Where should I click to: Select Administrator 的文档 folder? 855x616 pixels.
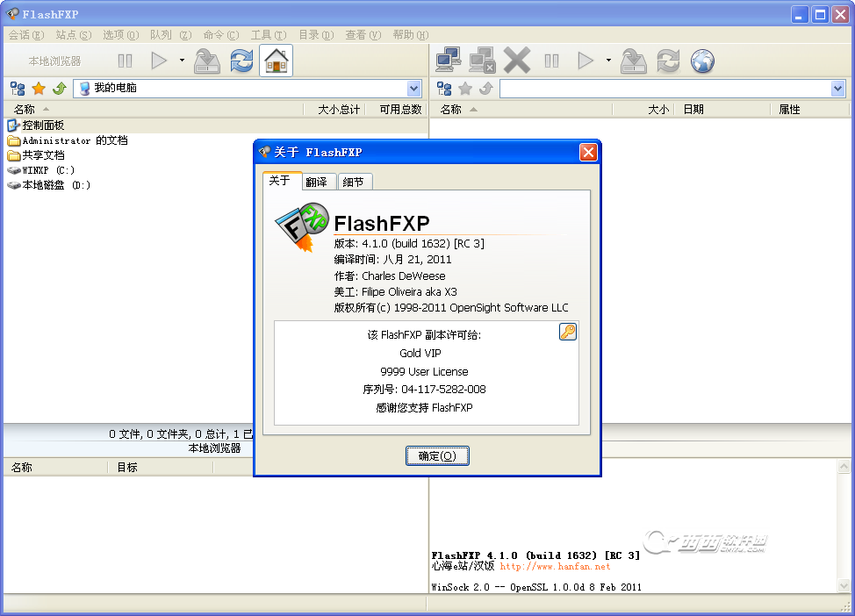[x=68, y=140]
